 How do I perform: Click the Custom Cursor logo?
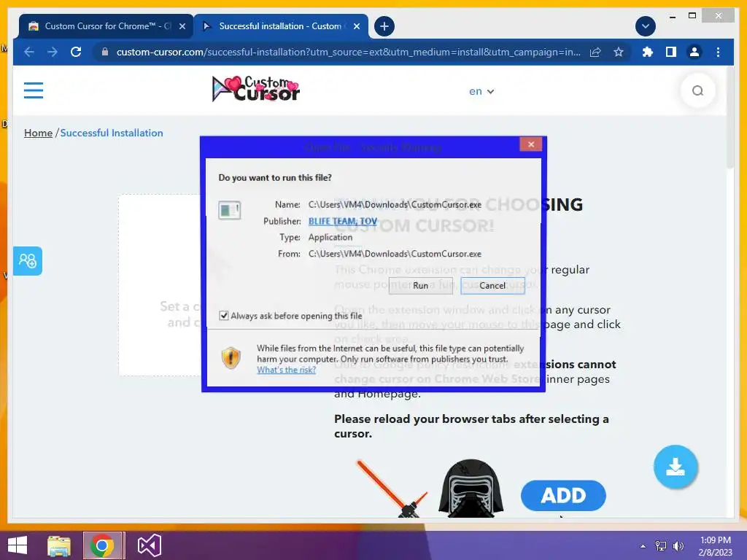point(255,89)
